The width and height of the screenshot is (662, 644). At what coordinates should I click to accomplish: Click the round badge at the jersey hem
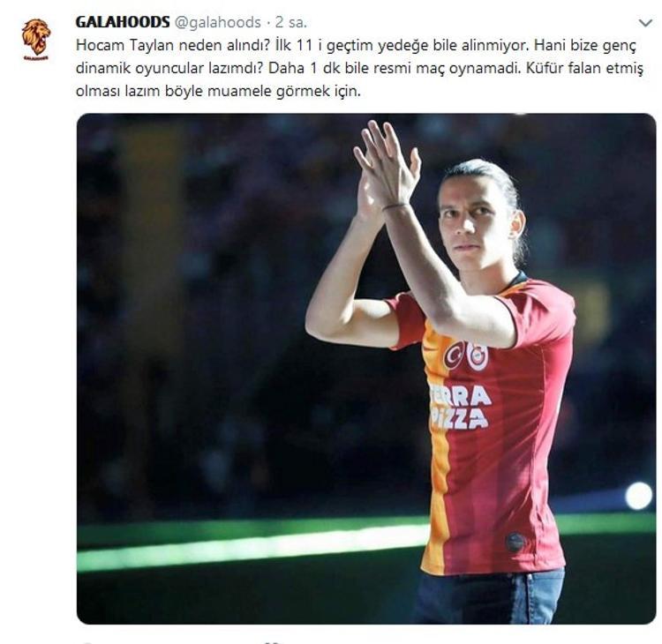[515, 543]
